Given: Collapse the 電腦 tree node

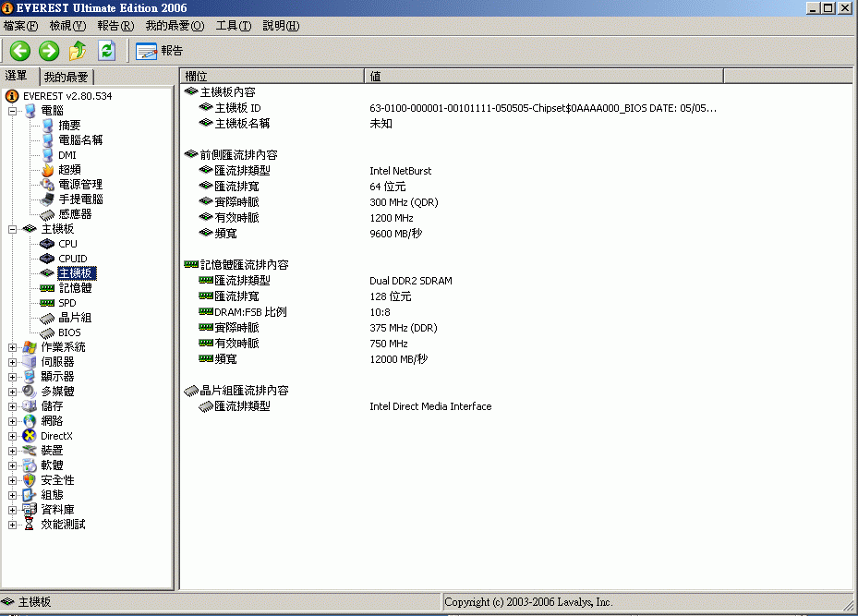Looking at the screenshot, I should pyautogui.click(x=13, y=111).
